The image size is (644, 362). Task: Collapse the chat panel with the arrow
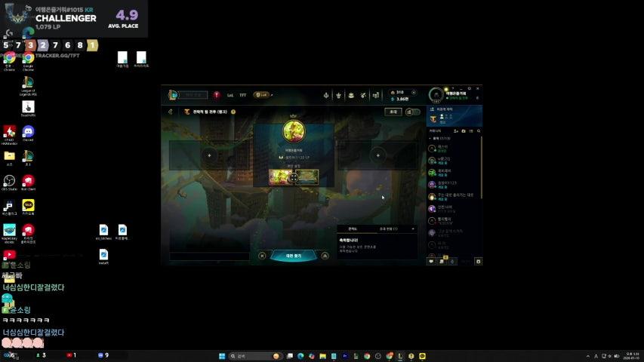pos(413,229)
